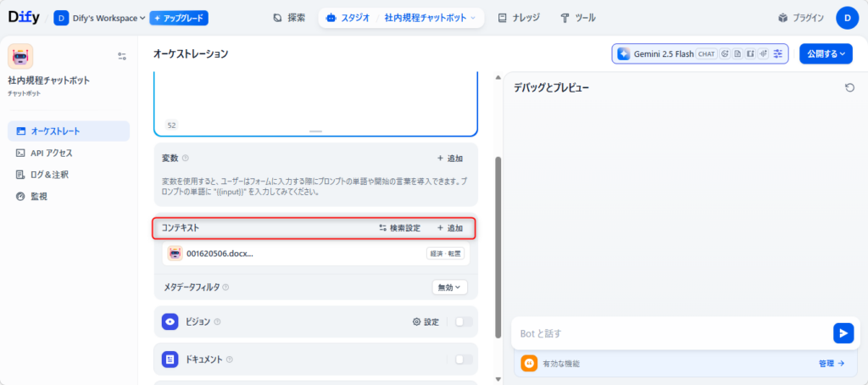Click the send message arrow button
This screenshot has height=385, width=868.
[x=843, y=333]
